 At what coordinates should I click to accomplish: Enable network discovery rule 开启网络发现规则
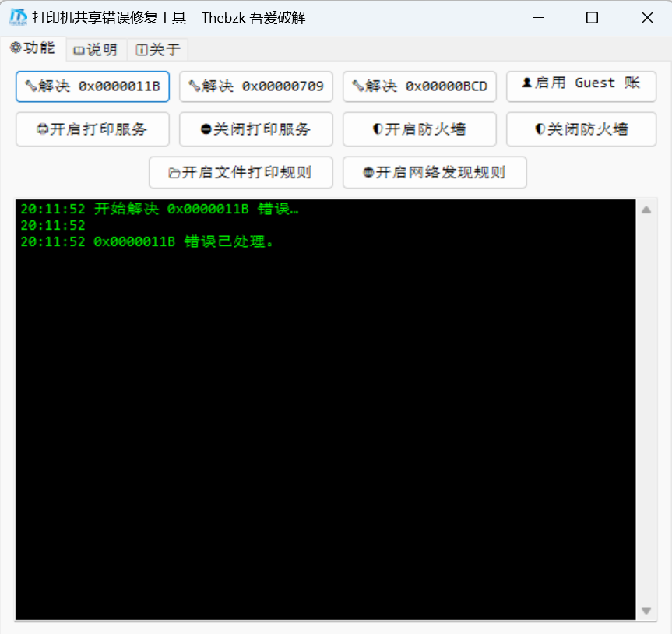[435, 173]
